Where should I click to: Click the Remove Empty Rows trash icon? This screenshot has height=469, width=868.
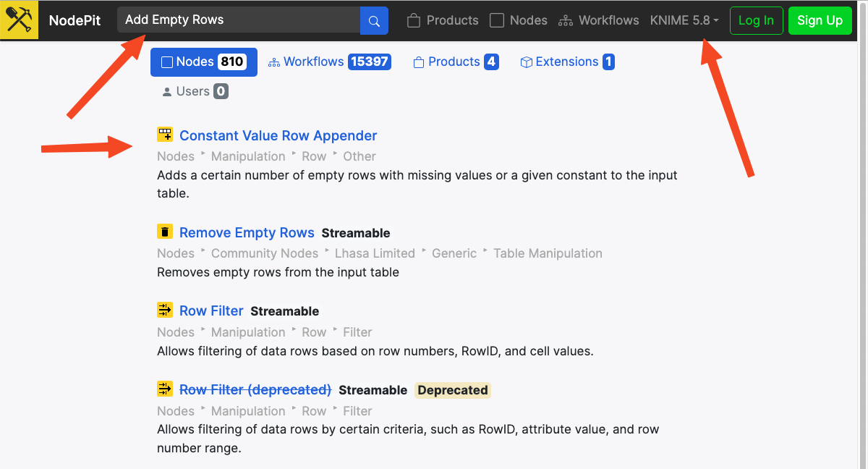coord(165,232)
